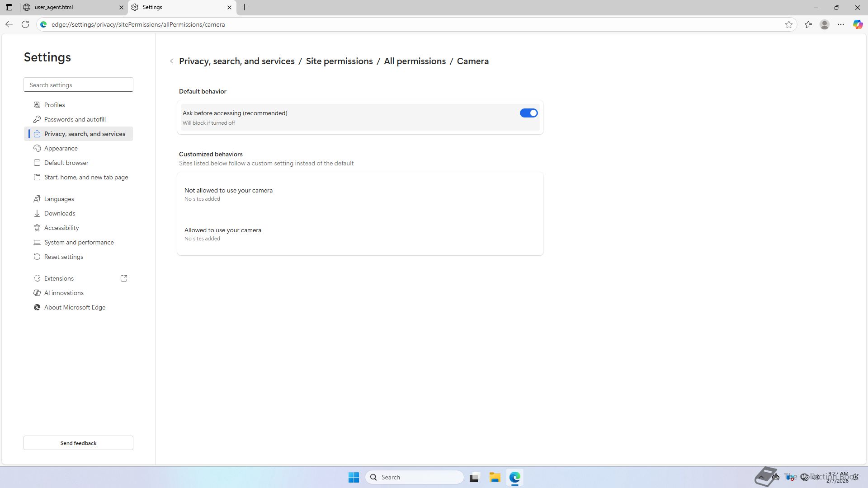Select Appearance in settings sidebar
868x488 pixels.
pos(61,148)
